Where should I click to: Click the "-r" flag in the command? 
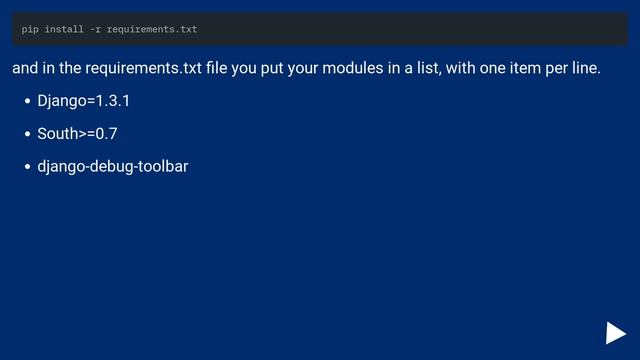[95, 29]
